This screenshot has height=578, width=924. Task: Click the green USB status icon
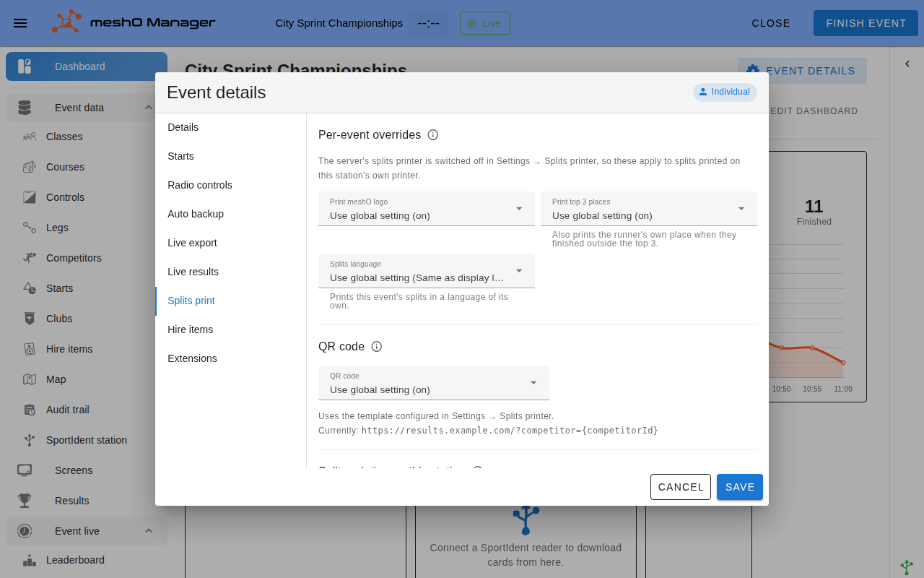pyautogui.click(x=907, y=567)
